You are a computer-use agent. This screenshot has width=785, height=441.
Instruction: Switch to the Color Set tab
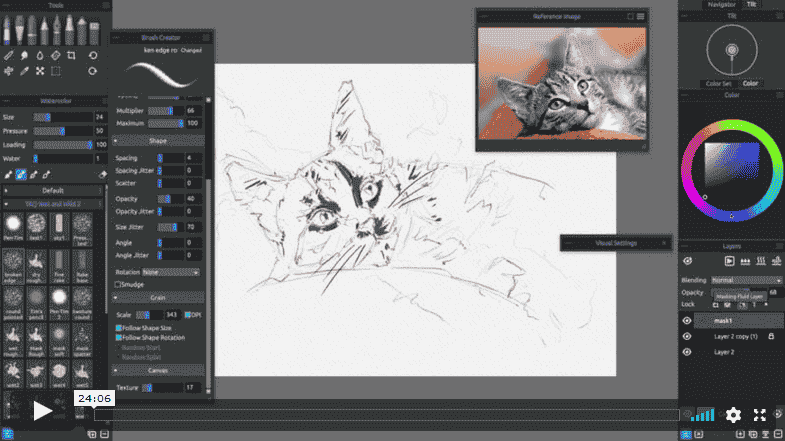tap(718, 84)
